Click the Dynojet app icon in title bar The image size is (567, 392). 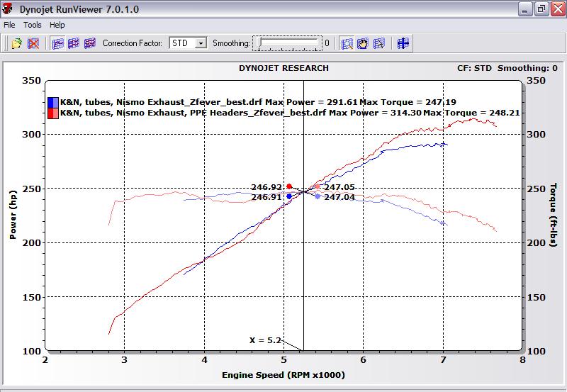click(7, 9)
